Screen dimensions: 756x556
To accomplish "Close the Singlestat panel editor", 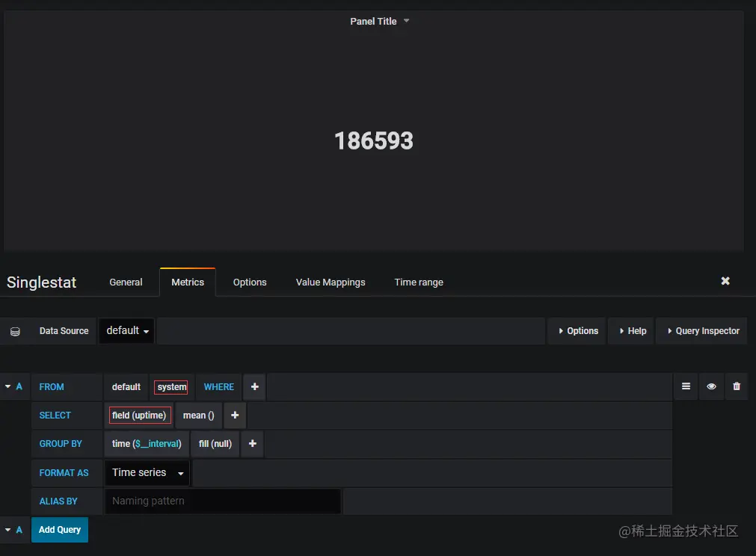I will pos(725,281).
